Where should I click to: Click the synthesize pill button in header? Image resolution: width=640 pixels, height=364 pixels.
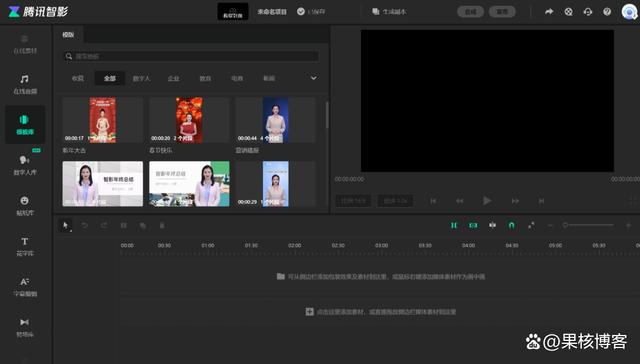point(471,12)
